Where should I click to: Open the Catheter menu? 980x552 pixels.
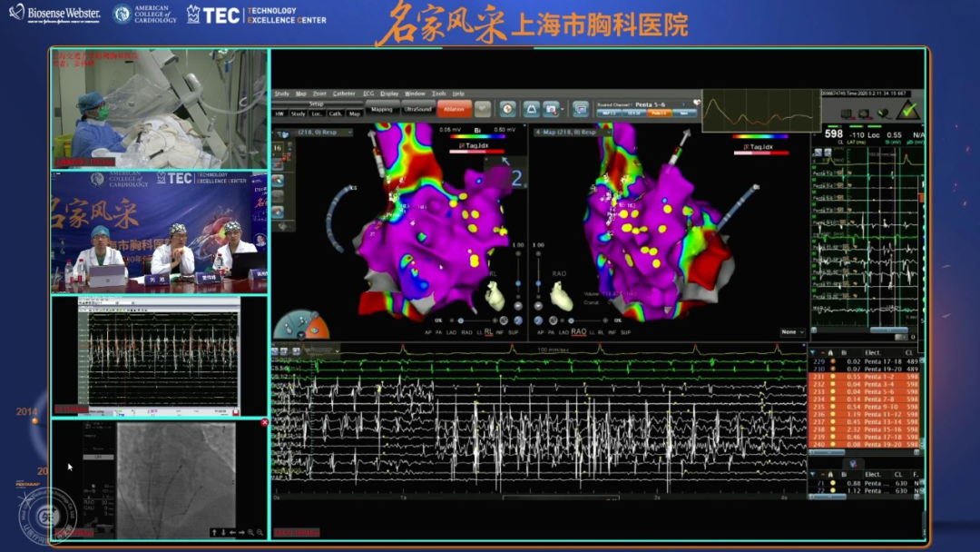pyautogui.click(x=344, y=94)
